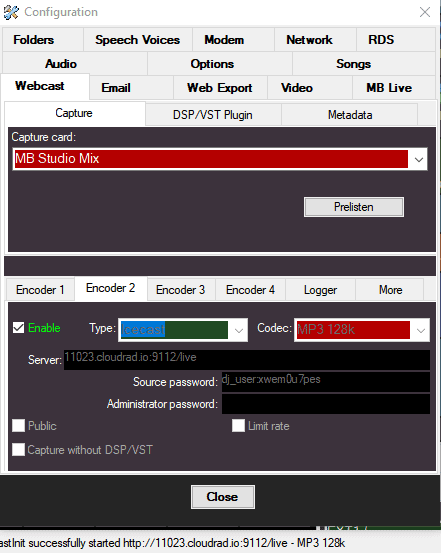Switch to Encoder 1 tab

coord(40,290)
